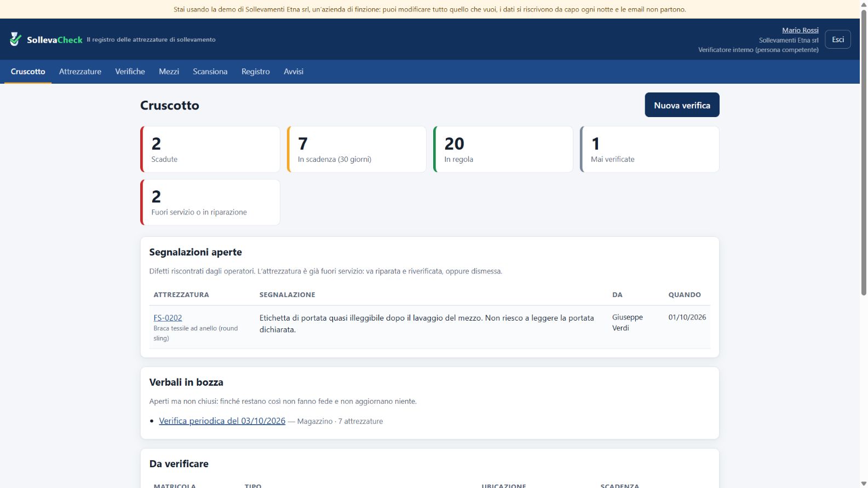Click the 'Verificatore interno (persona competente)' role text
The image size is (868, 488).
tap(758, 50)
